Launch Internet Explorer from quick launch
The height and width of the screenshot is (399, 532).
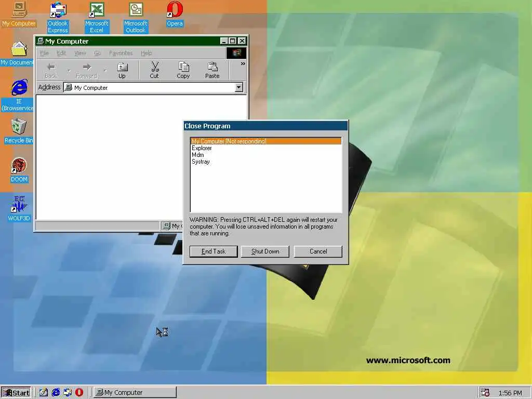click(56, 393)
